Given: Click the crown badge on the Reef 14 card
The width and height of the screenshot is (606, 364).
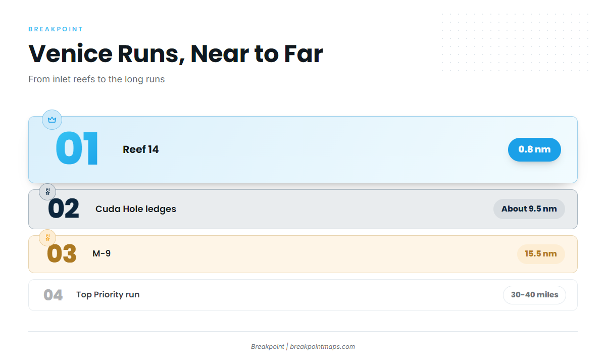Looking at the screenshot, I should pyautogui.click(x=52, y=120).
